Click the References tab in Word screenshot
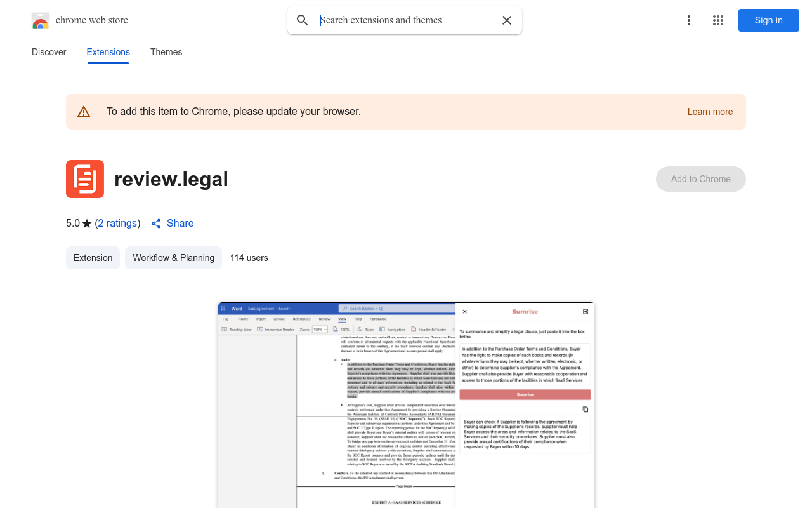Viewport: 812px width, 508px height. click(x=301, y=319)
